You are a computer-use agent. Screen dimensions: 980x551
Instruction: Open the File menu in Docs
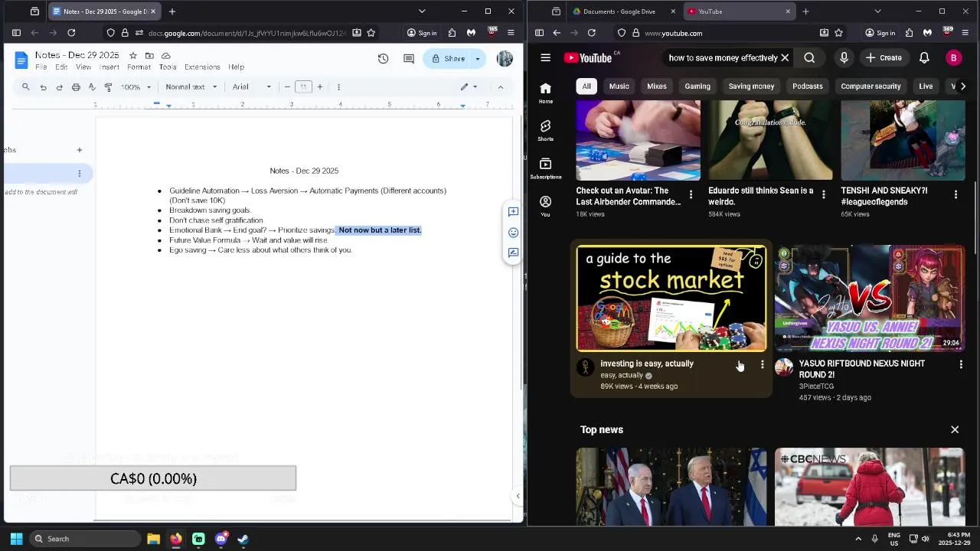pos(41,67)
